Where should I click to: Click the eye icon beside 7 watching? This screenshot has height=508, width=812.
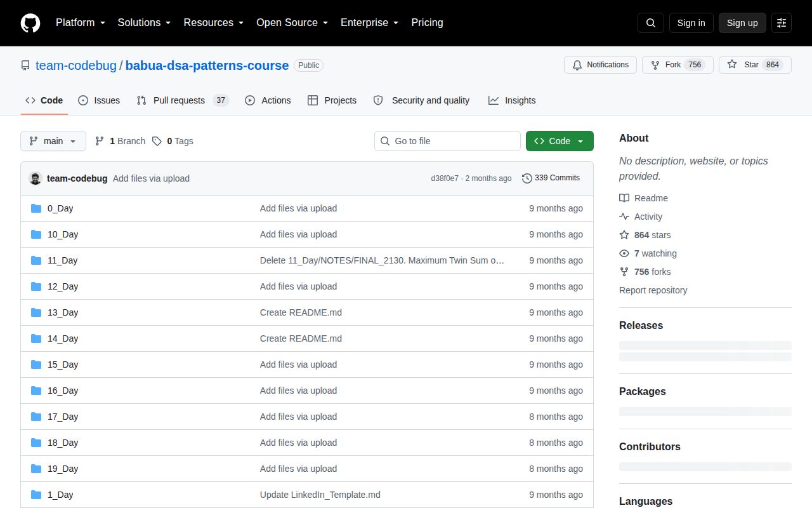tap(624, 253)
